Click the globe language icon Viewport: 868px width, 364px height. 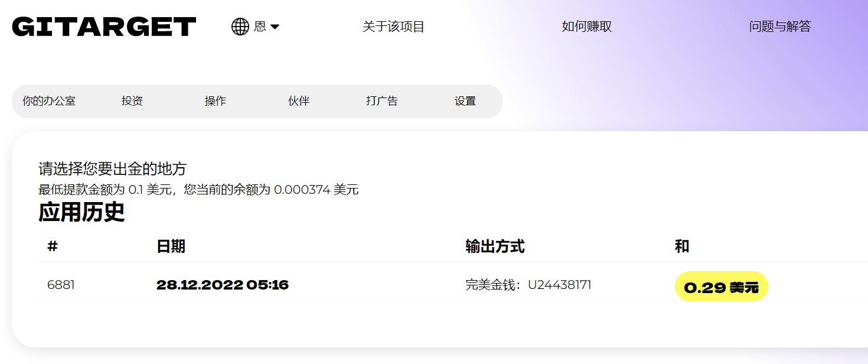pyautogui.click(x=240, y=27)
